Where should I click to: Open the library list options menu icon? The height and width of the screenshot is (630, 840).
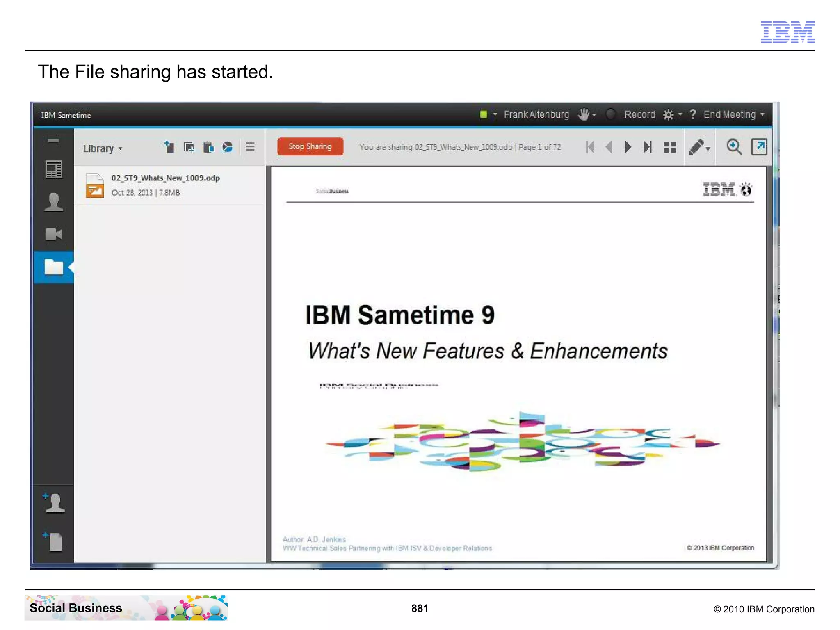[250, 146]
